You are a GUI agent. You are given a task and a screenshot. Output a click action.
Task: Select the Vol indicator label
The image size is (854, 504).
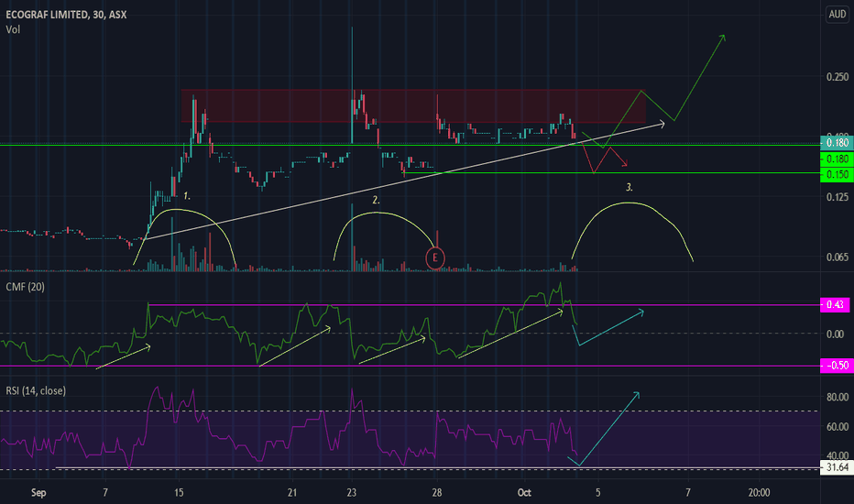point(13,29)
